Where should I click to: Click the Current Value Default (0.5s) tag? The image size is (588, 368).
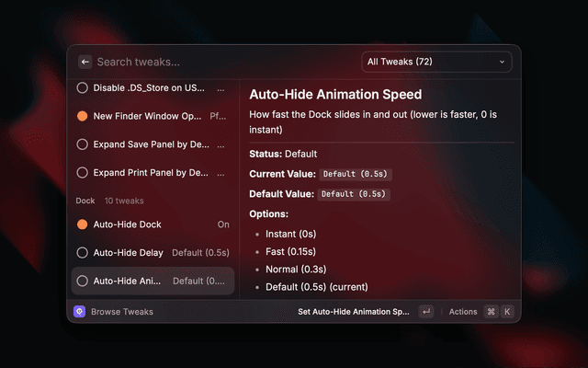355,174
